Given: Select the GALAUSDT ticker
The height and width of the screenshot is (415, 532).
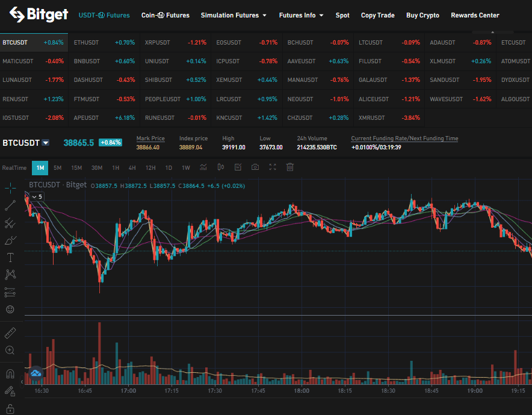Looking at the screenshot, I should coord(389,80).
